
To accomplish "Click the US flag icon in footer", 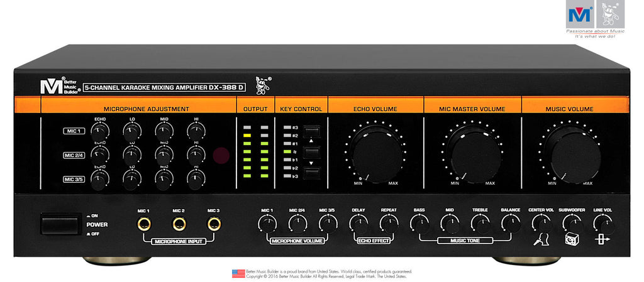I will [238, 273].
